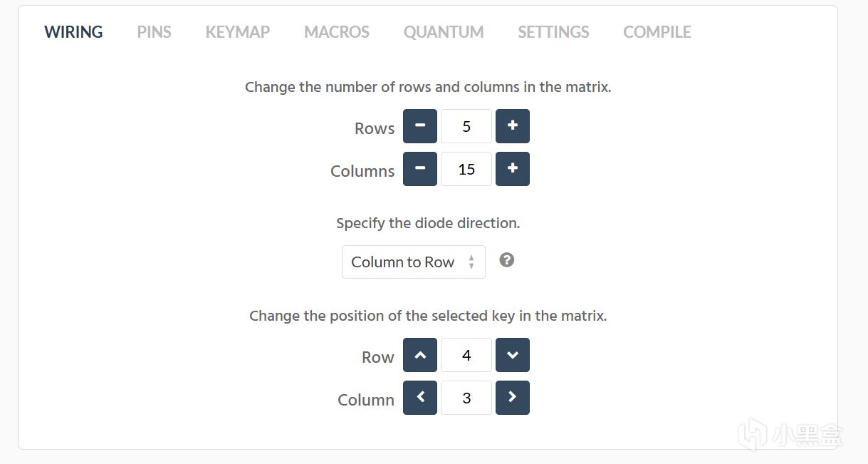
Task: Focus the selected key Column input field
Action: (x=466, y=398)
